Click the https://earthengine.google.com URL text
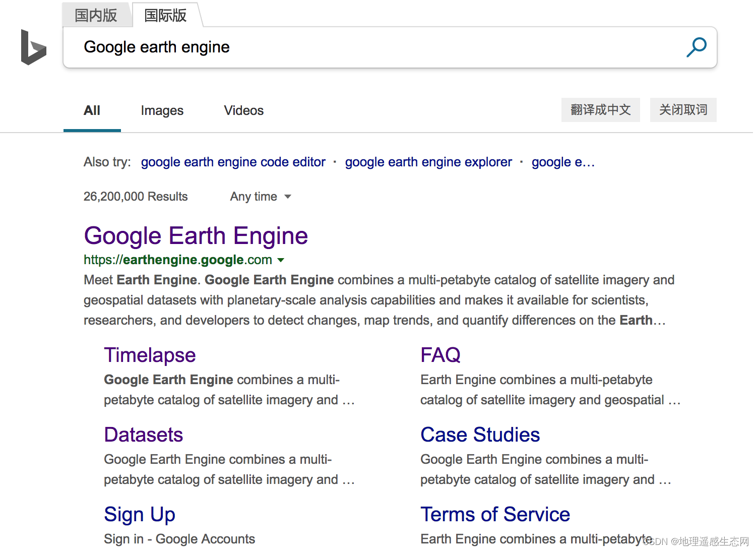 coord(178,260)
